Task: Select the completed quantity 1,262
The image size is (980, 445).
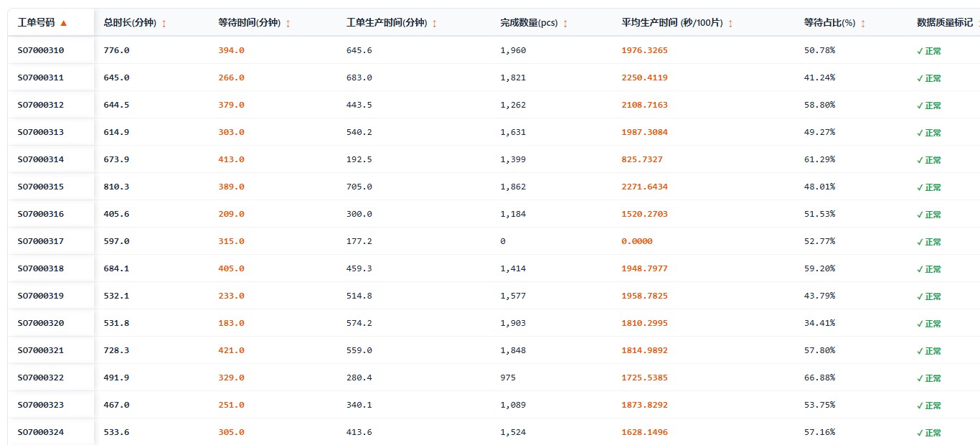Action: point(514,105)
